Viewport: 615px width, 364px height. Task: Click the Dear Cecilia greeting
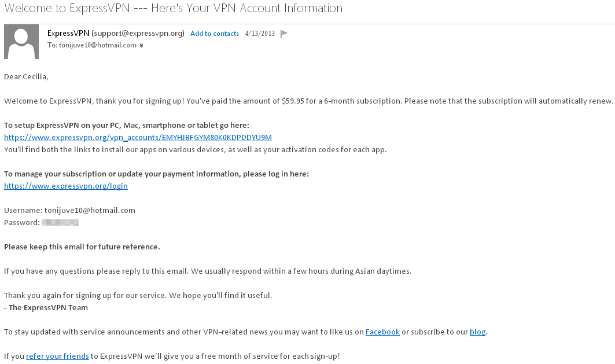coord(26,76)
